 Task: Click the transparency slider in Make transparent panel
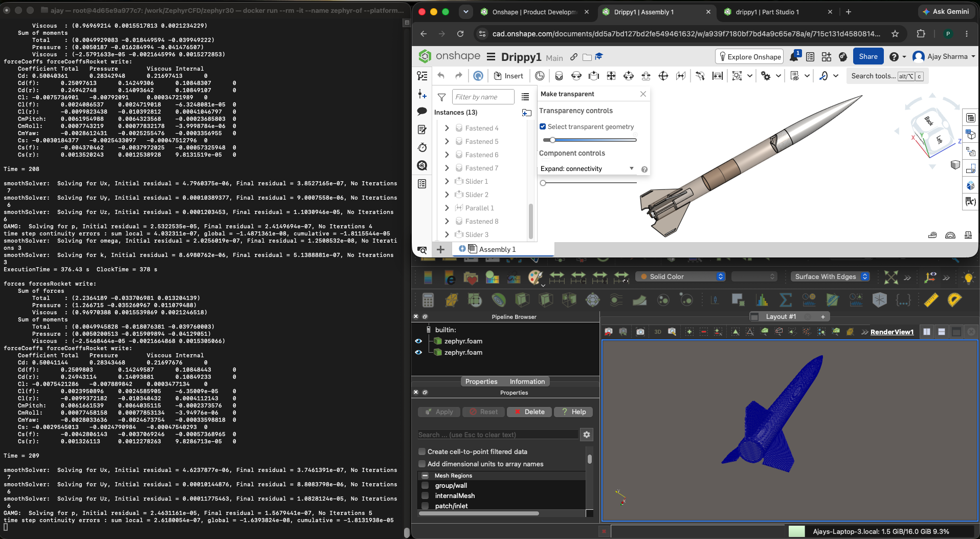tap(590, 140)
